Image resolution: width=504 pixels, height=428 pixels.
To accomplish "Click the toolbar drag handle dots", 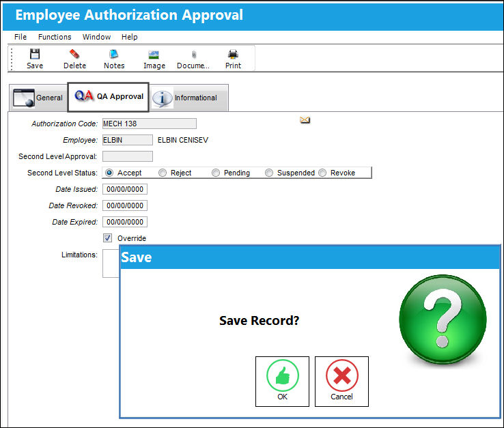I will point(12,59).
